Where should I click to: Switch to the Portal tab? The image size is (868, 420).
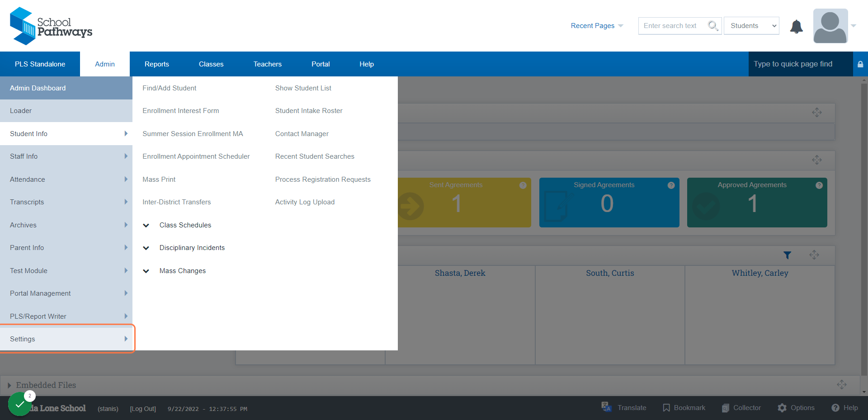tap(321, 64)
